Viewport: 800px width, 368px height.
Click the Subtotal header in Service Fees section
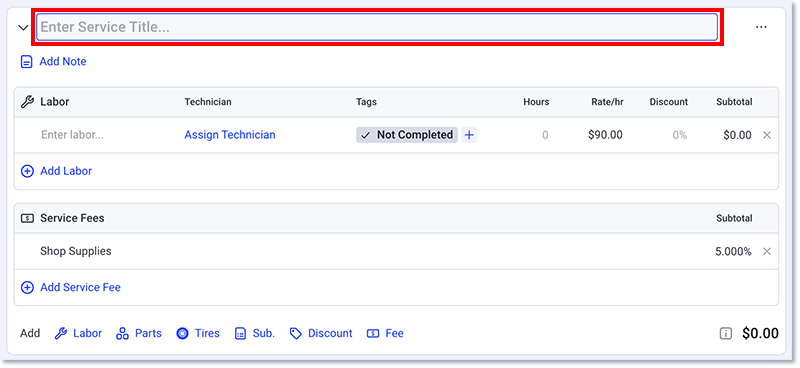tap(734, 218)
